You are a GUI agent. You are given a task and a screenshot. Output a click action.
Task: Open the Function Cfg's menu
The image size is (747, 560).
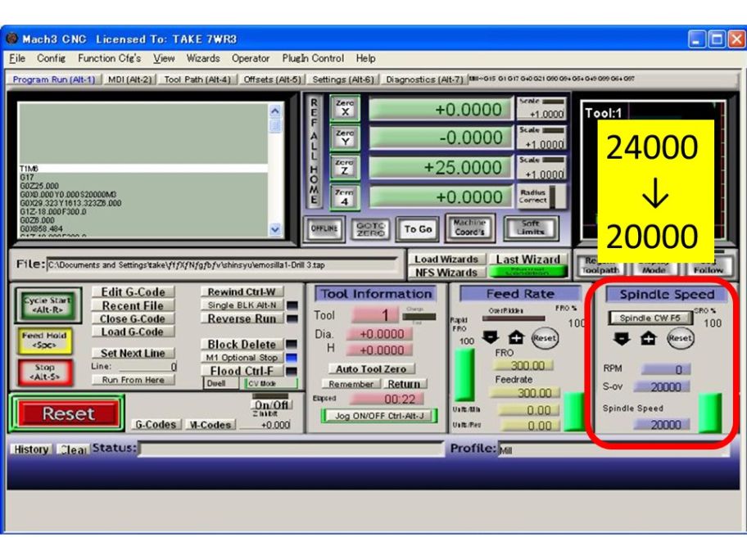110,58
